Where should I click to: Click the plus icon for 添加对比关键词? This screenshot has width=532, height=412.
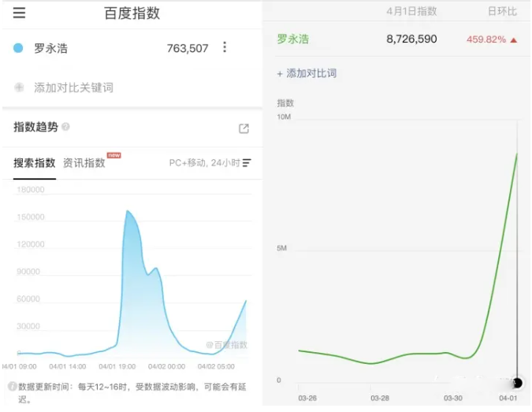point(19,87)
